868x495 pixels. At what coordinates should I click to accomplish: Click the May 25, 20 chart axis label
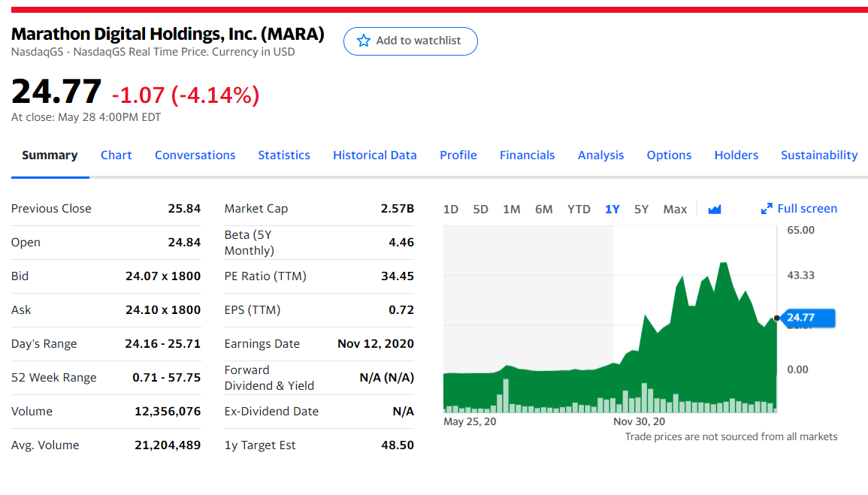tap(470, 421)
